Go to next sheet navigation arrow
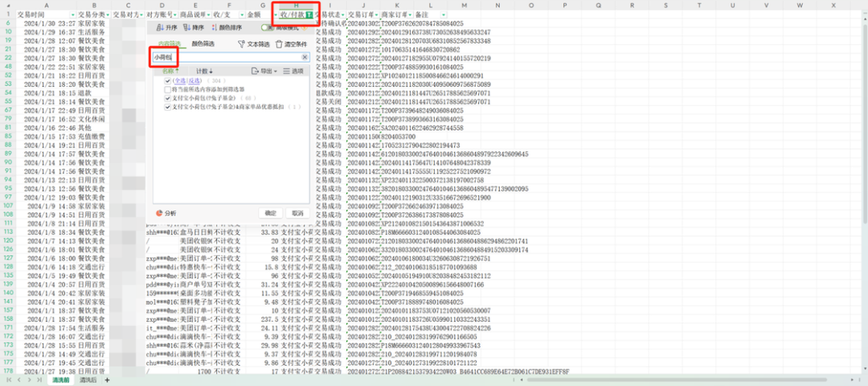The image size is (868, 386). [x=30, y=380]
